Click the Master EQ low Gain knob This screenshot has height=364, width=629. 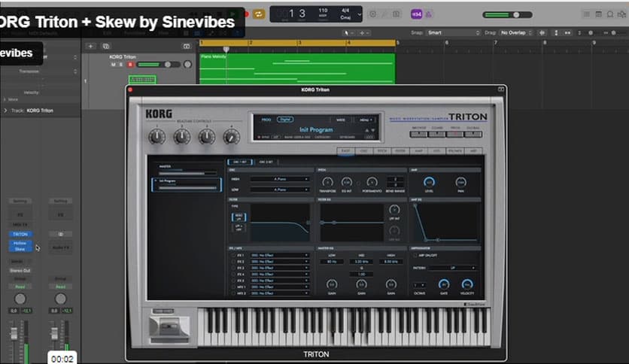[x=332, y=284]
